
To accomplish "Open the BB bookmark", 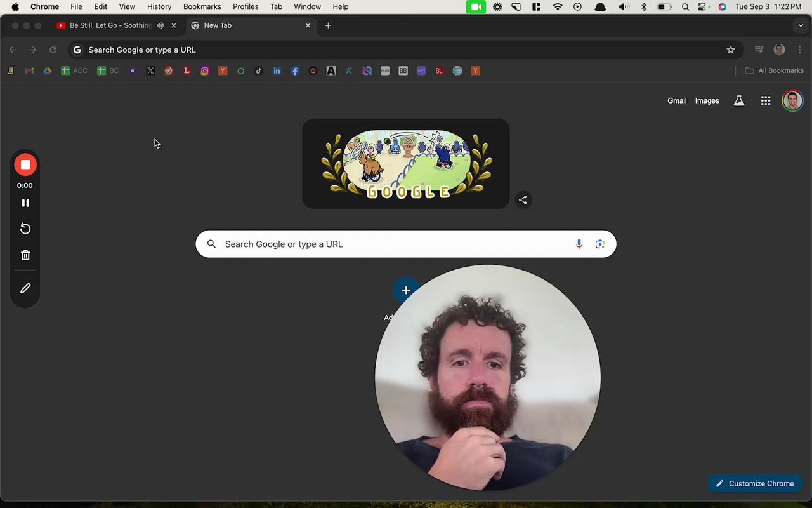I will [x=403, y=71].
